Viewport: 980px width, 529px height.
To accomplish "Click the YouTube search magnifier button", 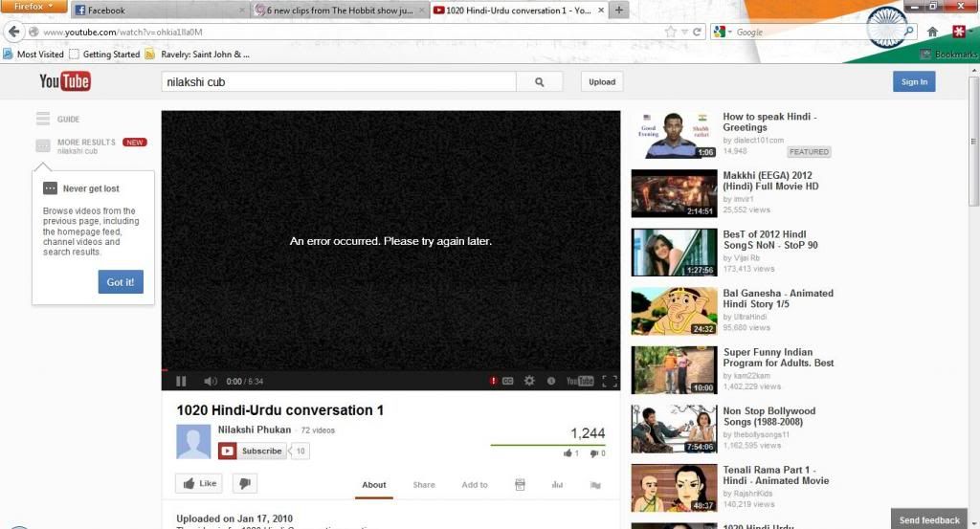I will 540,82.
